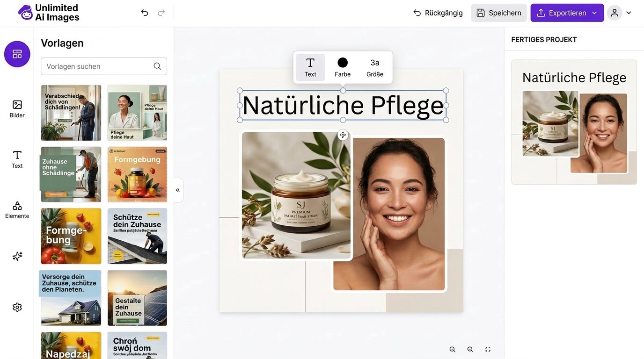Click the Unlimited Ai Images logo
Viewport: 644px width, 359px height.
pos(49,13)
